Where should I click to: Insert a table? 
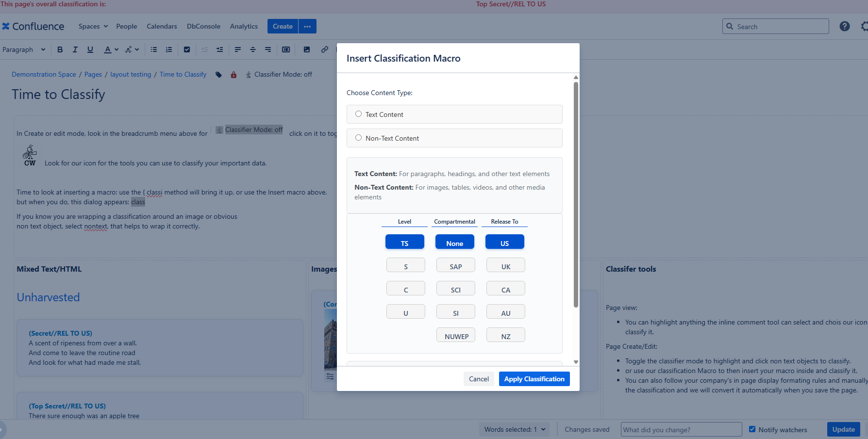tap(285, 49)
